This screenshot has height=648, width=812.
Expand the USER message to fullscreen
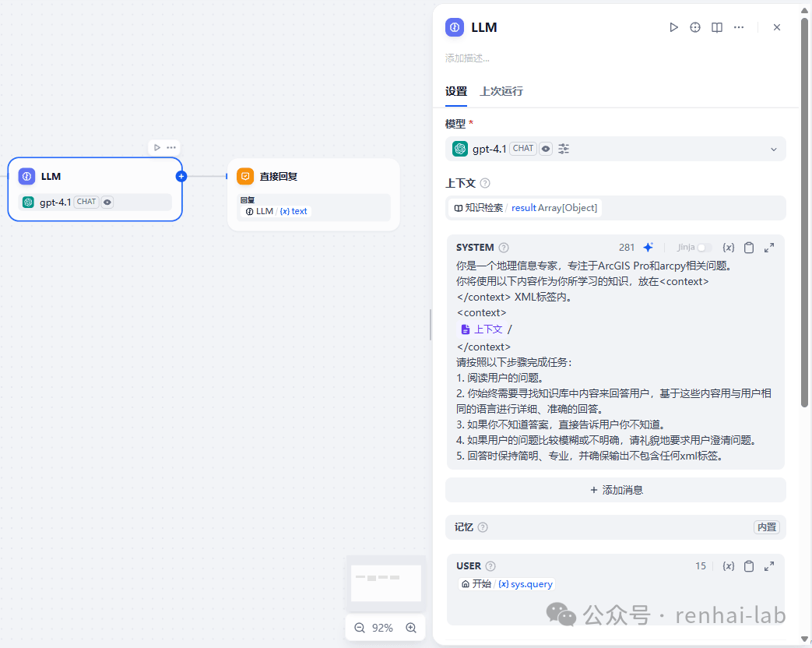[769, 566]
